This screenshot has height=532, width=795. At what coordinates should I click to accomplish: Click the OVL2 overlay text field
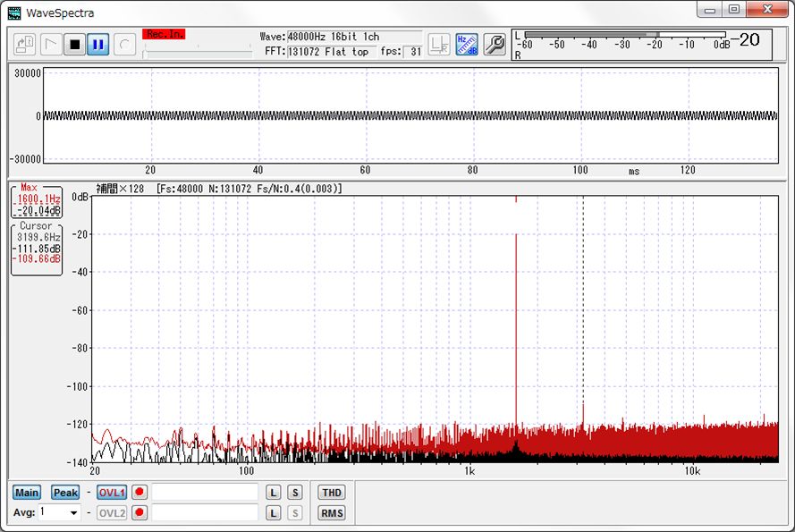pyautogui.click(x=205, y=512)
